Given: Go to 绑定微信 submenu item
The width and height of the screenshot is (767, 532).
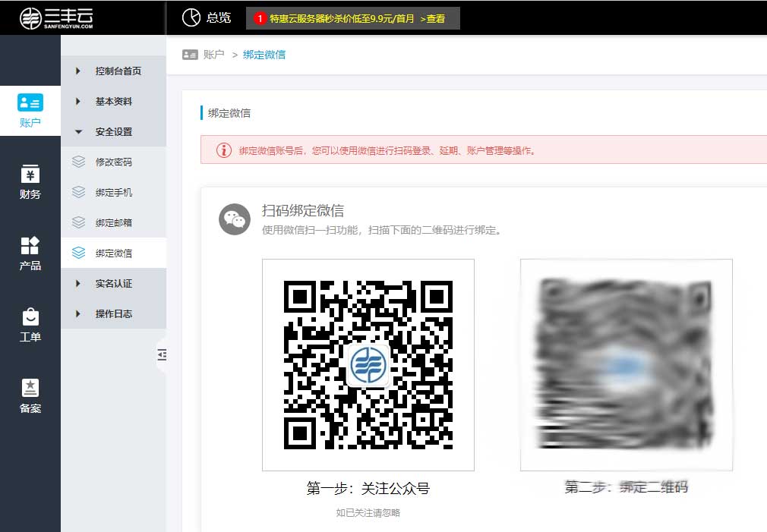Looking at the screenshot, I should (x=113, y=253).
